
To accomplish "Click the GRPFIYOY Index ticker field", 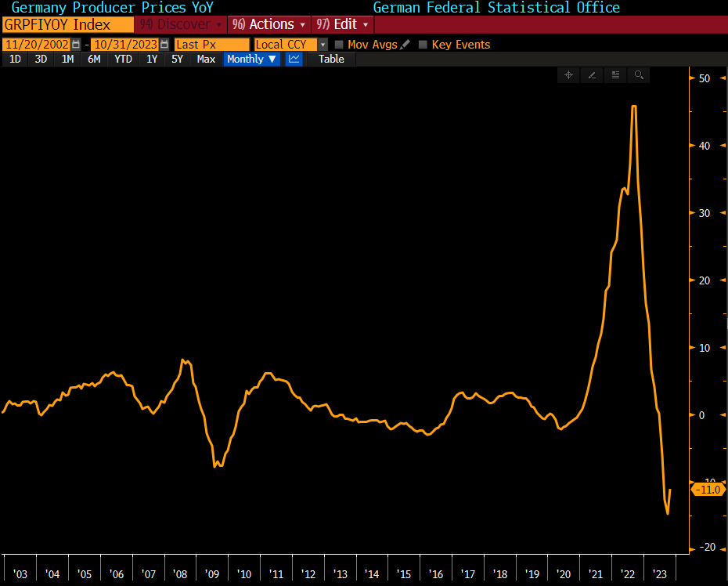I will (67, 24).
